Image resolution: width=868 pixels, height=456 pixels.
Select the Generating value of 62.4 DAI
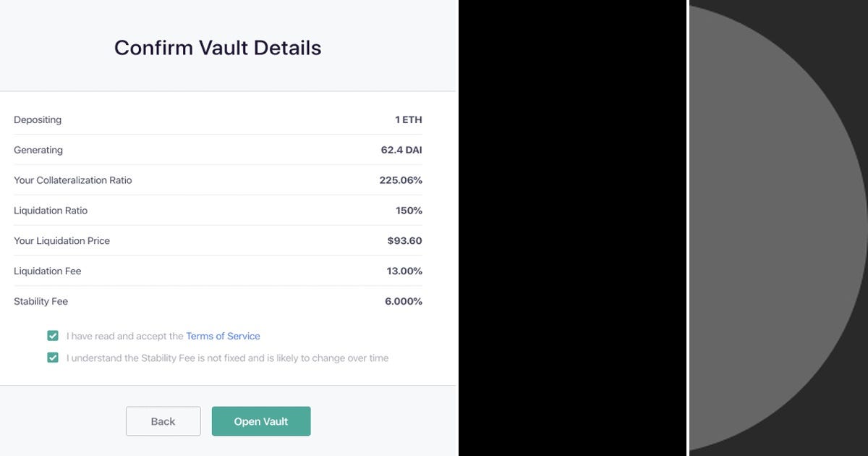click(402, 150)
